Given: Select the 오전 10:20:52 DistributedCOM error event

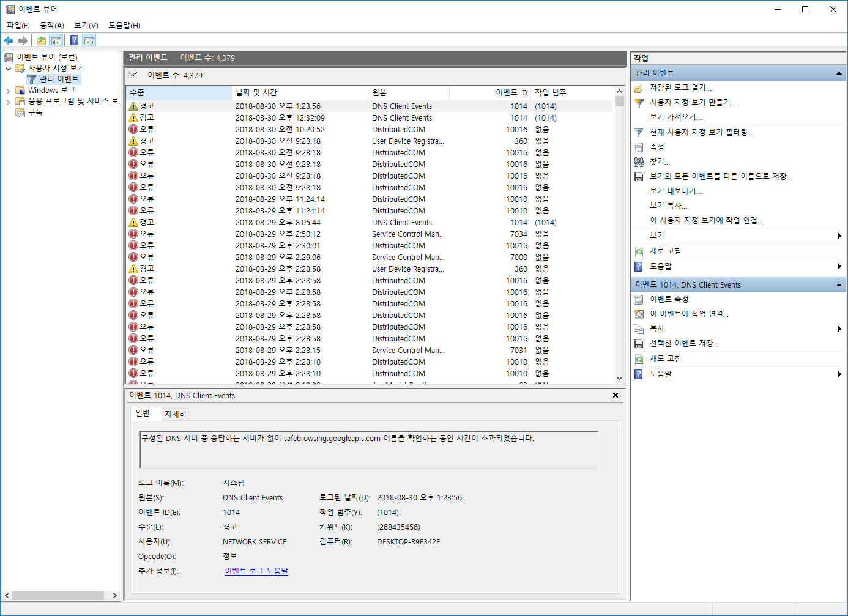Looking at the screenshot, I should tap(369, 130).
